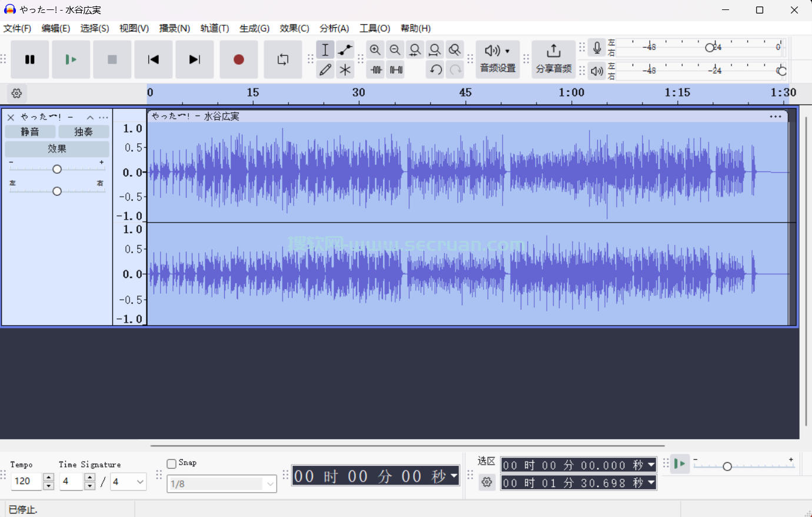Select the Envelope tool
This screenshot has height=517, width=812.
coord(345,50)
